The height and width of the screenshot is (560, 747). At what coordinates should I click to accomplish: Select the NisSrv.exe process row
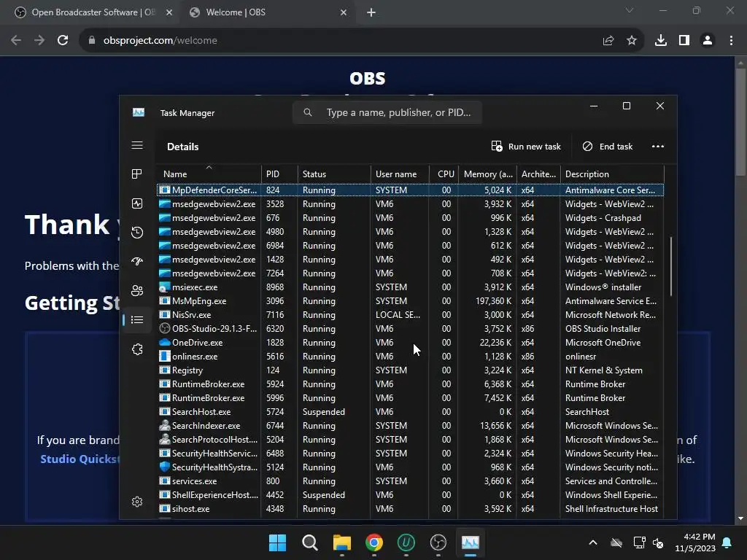click(410, 315)
